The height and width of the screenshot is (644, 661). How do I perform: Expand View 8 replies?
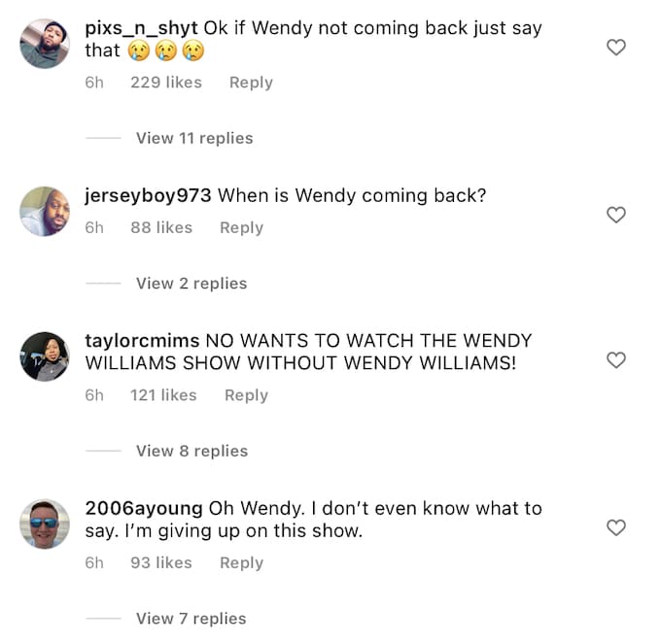pos(191,451)
